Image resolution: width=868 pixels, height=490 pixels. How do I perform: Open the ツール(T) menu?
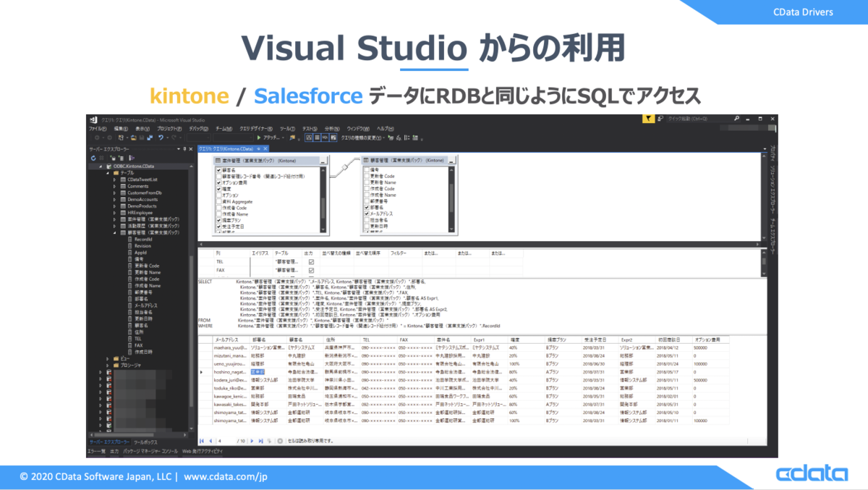(x=287, y=129)
